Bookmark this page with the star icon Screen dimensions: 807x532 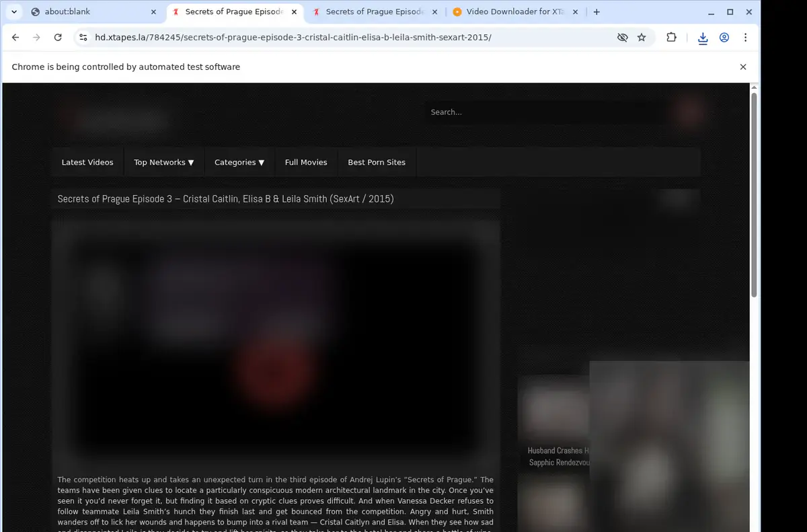[642, 38]
